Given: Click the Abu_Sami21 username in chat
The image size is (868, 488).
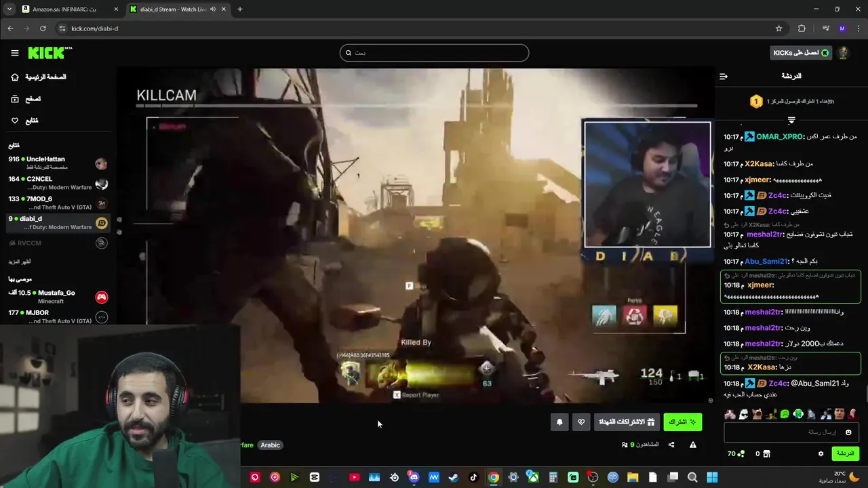Looking at the screenshot, I should pyautogui.click(x=766, y=262).
